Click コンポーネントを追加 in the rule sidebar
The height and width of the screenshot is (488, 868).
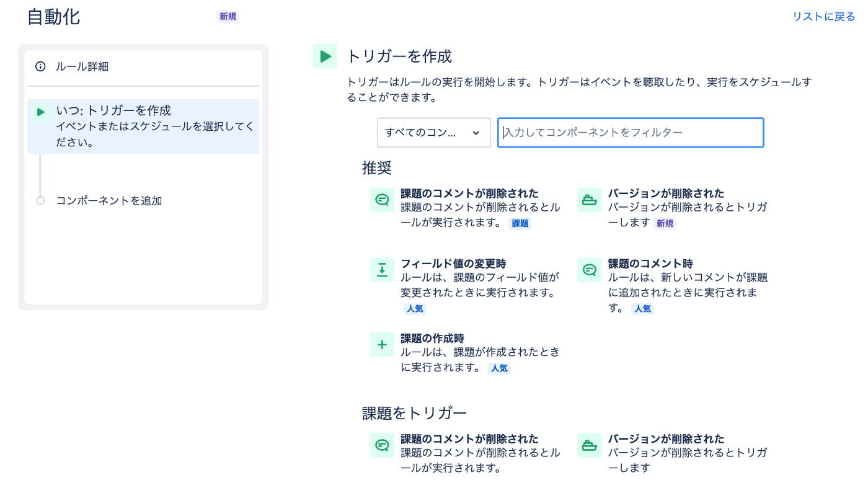point(109,201)
